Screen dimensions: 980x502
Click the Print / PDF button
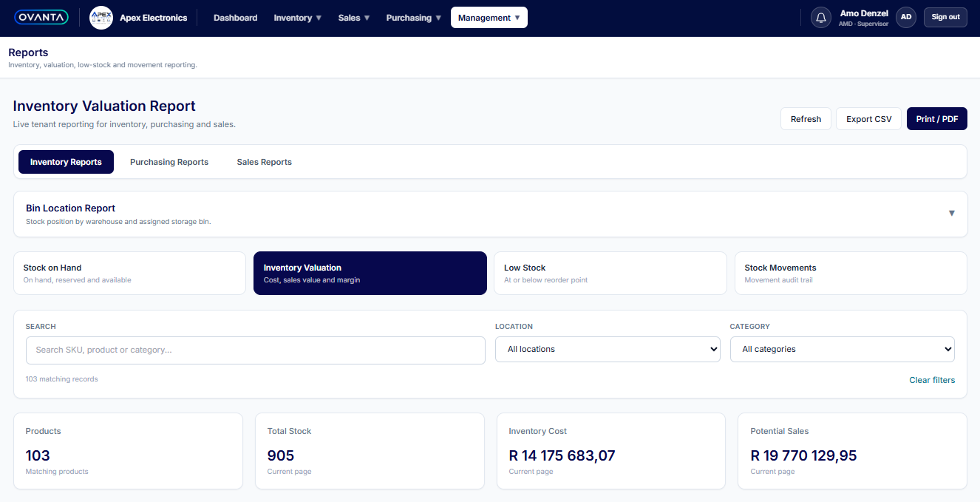[936, 119]
